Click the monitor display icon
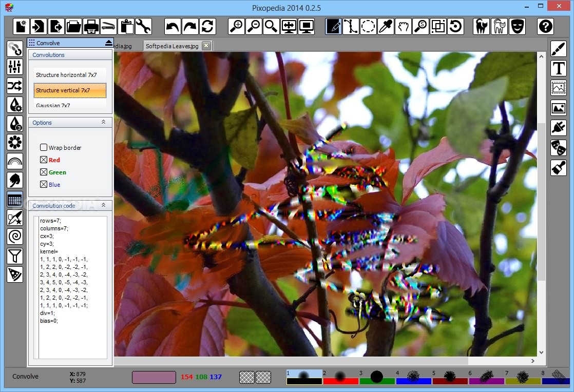This screenshot has width=574, height=392. pyautogui.click(x=307, y=26)
